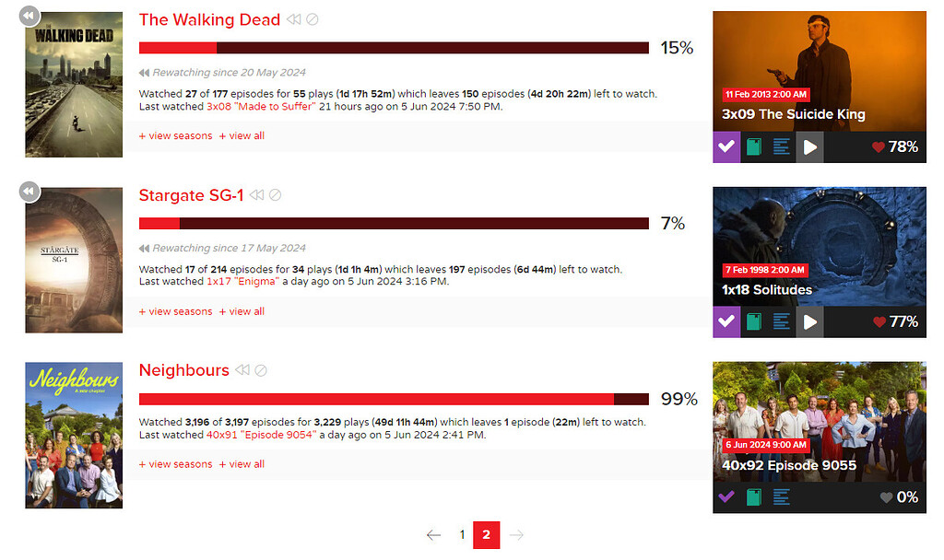Select page 1 in the pagination
Screen dimensions: 944x560
coord(462,534)
